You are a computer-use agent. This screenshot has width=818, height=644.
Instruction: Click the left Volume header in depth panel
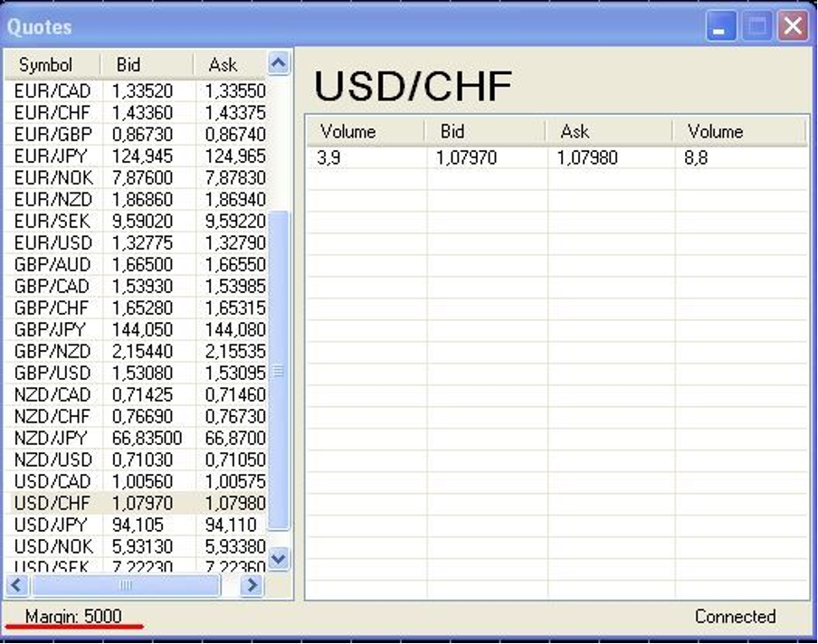pyautogui.click(x=348, y=132)
